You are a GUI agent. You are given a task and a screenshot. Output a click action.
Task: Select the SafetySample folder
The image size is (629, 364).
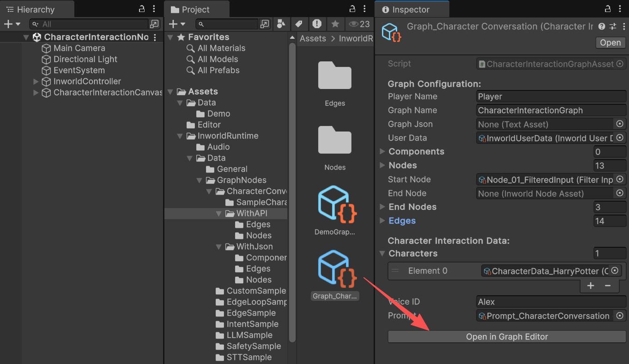click(x=254, y=346)
